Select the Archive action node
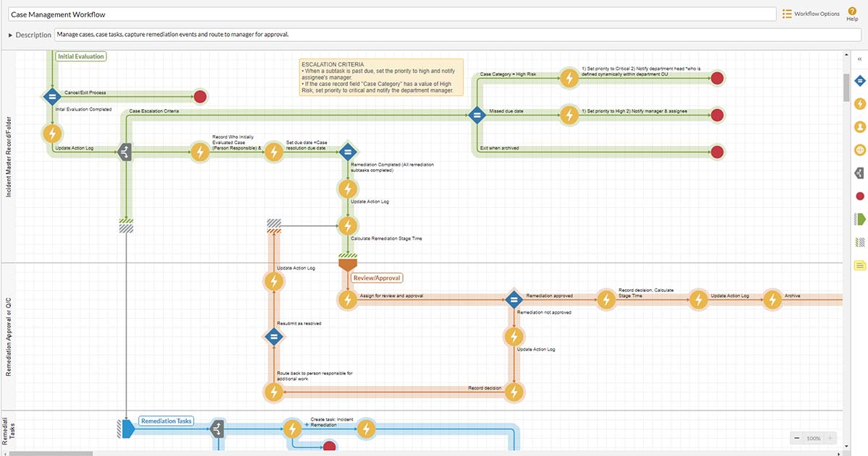 (773, 299)
